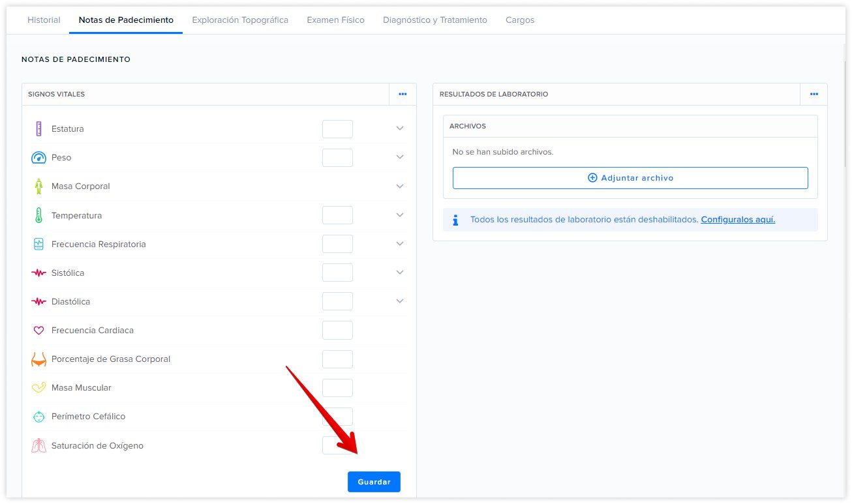Open Signos Vitales three-dot options menu
This screenshot has width=852, height=504.
point(403,95)
